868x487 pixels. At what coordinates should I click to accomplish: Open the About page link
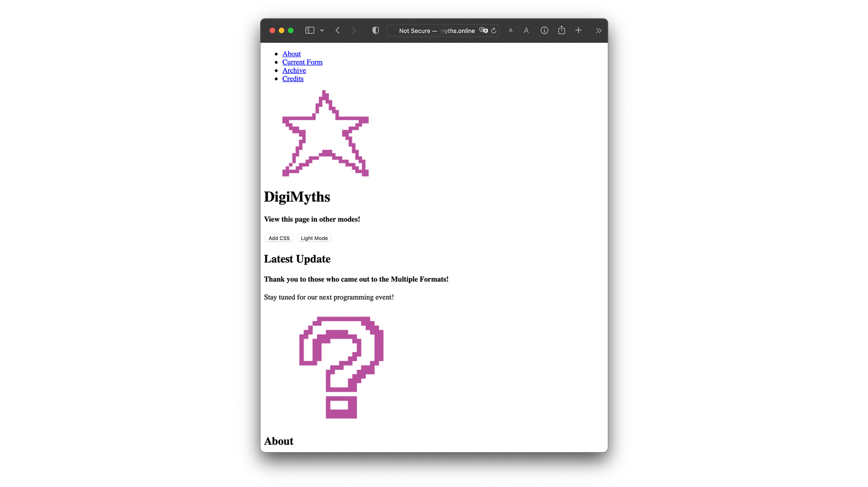point(291,53)
